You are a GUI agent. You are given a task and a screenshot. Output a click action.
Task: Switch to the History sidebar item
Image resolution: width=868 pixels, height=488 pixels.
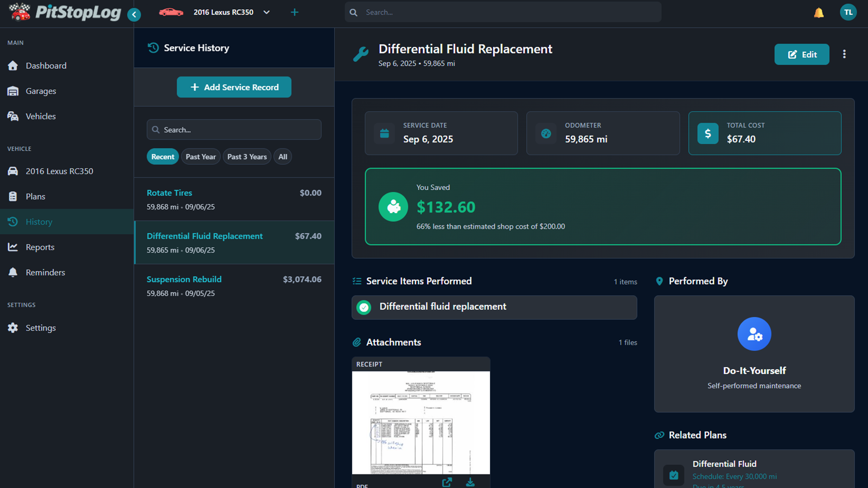(x=39, y=221)
